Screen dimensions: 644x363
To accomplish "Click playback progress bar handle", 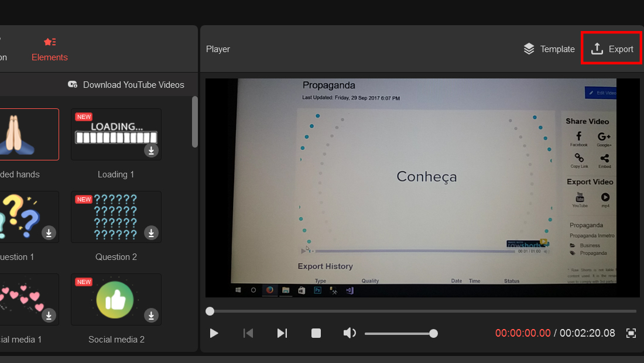I will click(210, 311).
